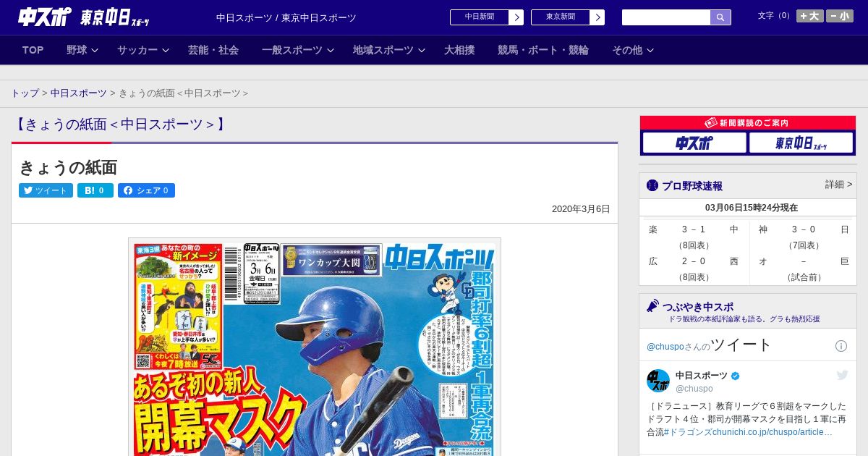
Task: Click the 新聞購読のご案内 banner header
Action: pos(748,123)
